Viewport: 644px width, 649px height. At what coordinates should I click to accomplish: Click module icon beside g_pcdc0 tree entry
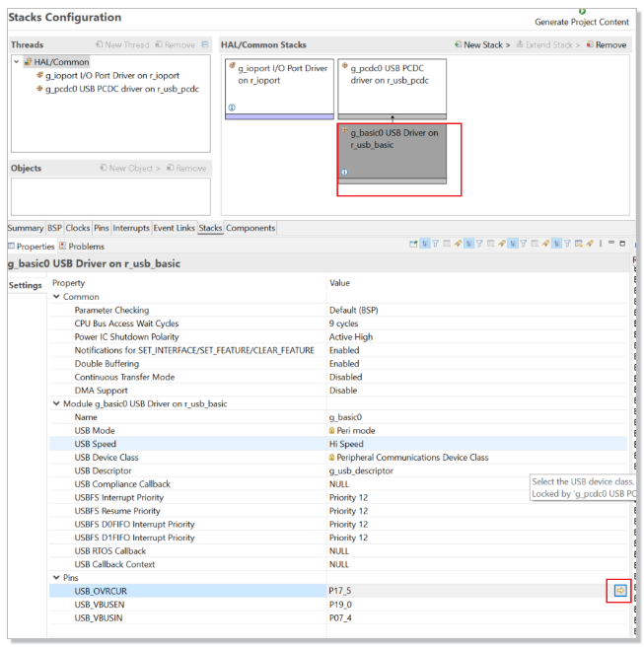coord(39,88)
